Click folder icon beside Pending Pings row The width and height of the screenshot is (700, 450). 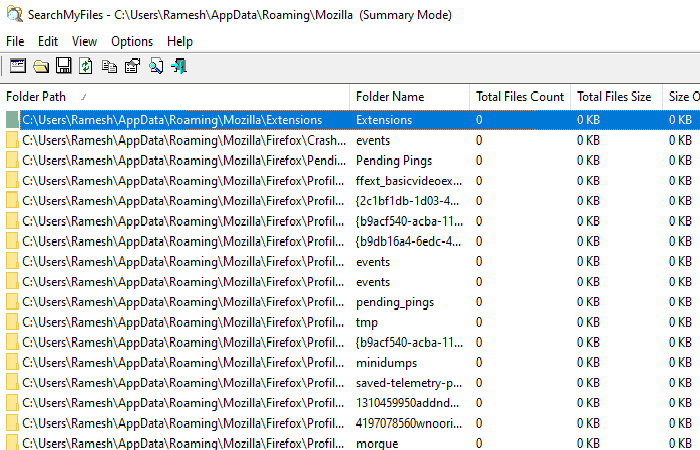tap(12, 160)
